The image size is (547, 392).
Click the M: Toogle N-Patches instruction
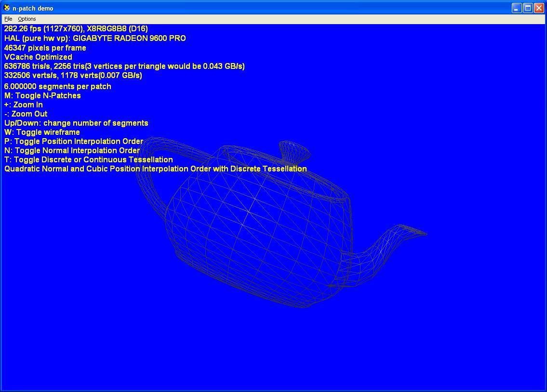[43, 95]
